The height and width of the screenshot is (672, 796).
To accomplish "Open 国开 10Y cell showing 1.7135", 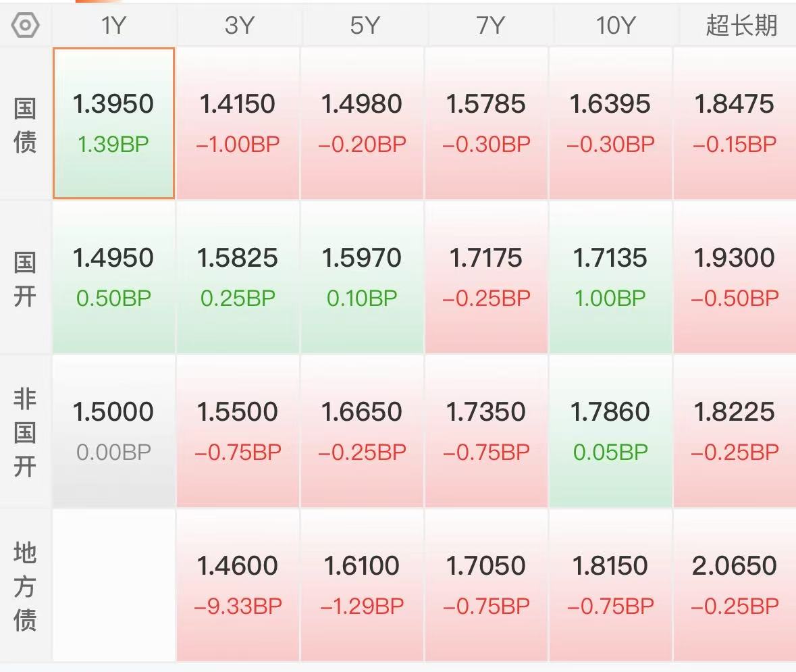I will click(610, 278).
